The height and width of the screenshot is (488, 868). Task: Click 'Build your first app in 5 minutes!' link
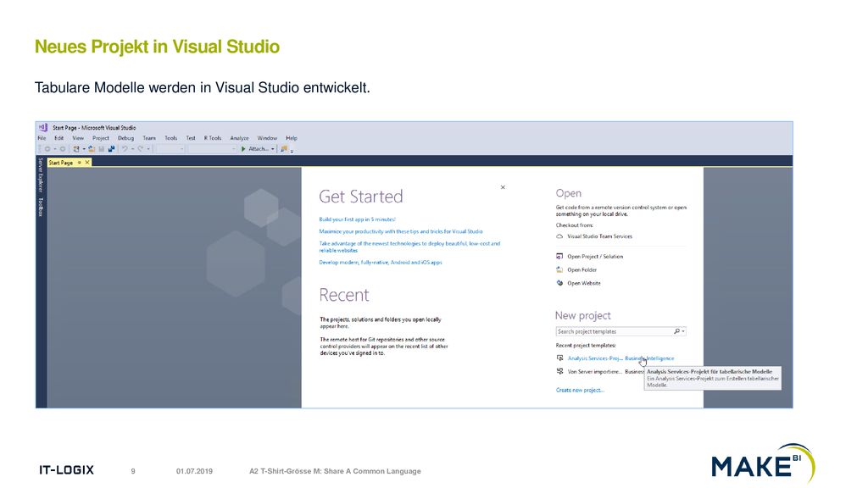click(358, 219)
